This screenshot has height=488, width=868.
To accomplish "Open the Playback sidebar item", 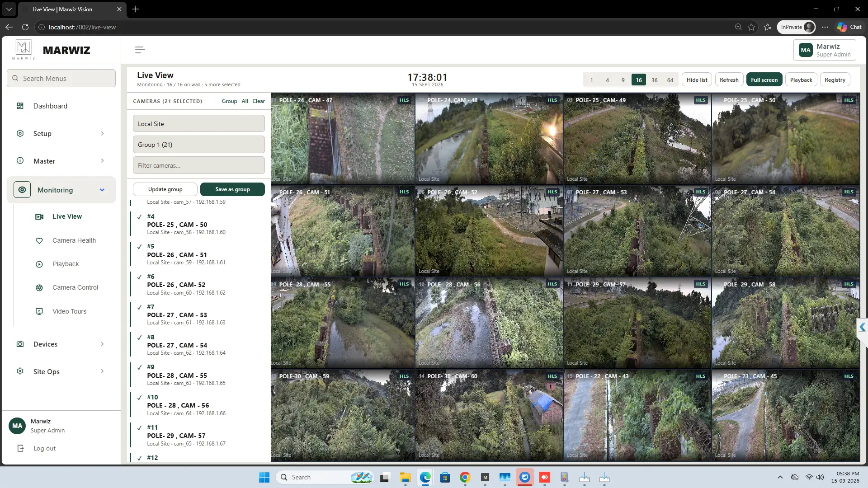I will [65, 264].
